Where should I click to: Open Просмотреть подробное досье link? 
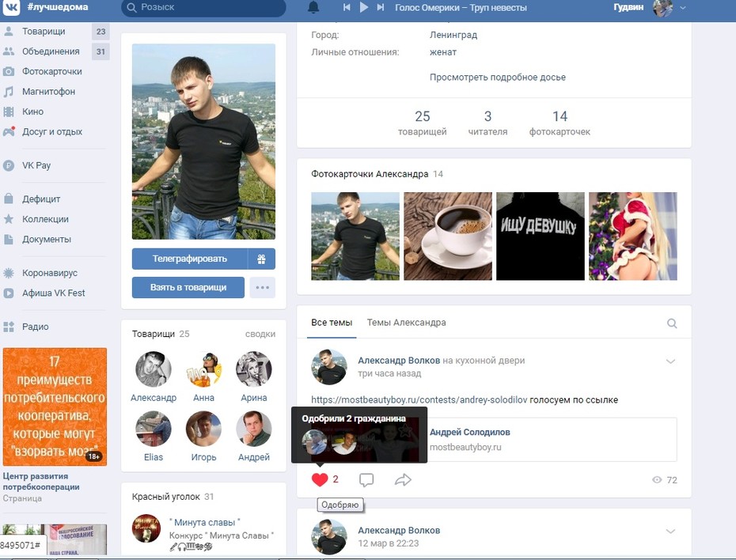pyautogui.click(x=498, y=78)
